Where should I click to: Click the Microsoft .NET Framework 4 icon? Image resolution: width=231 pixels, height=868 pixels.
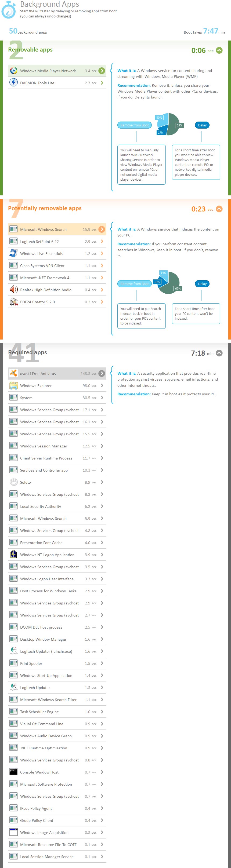click(x=13, y=278)
